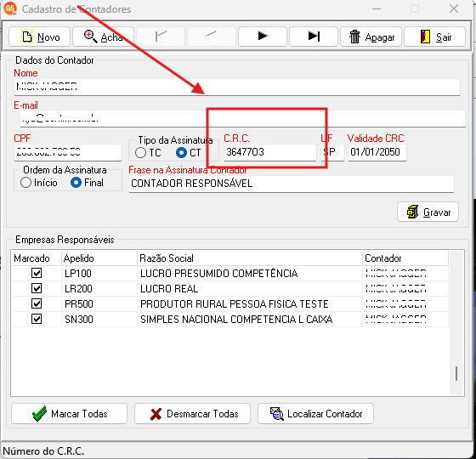Click the Marcar Todas button
The height and width of the screenshot is (459, 476).
(x=69, y=414)
